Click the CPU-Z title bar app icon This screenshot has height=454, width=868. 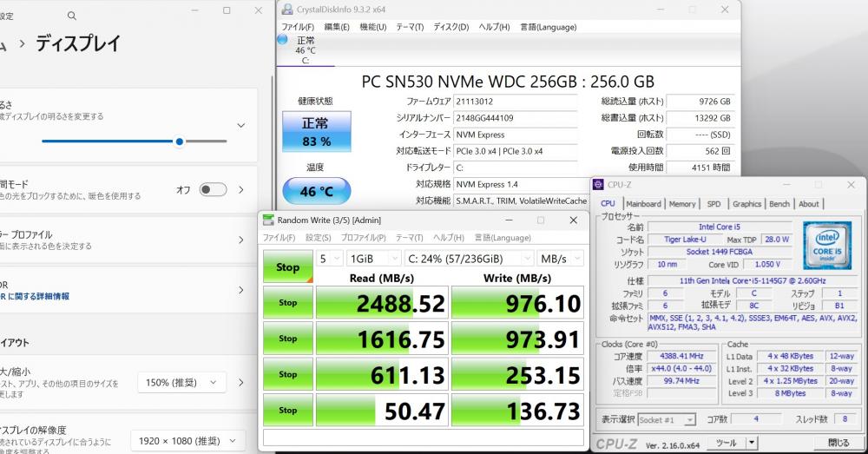click(x=598, y=184)
